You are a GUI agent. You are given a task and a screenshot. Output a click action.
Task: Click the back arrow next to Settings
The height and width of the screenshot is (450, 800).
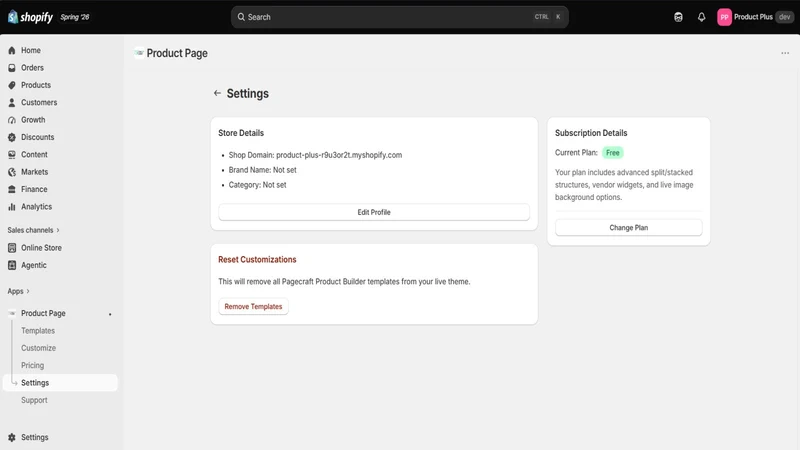pos(217,93)
